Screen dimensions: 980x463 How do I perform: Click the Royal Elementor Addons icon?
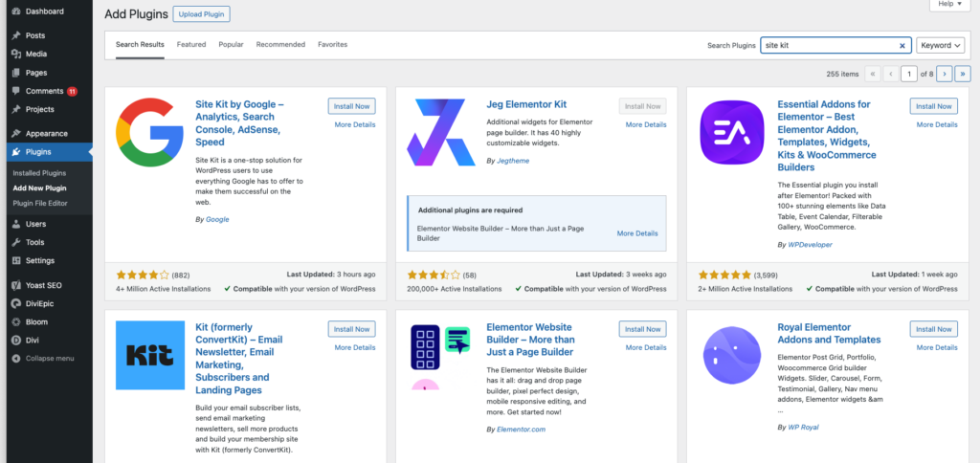[x=730, y=356]
